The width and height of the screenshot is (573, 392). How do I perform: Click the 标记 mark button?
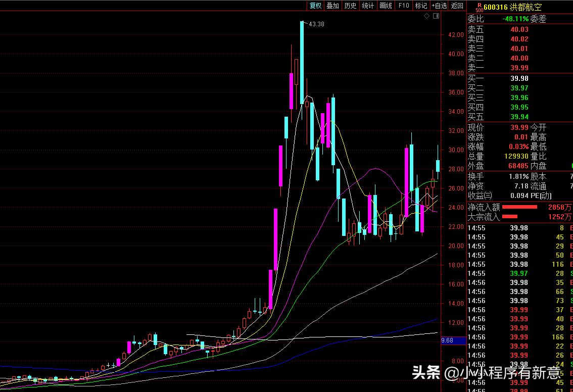click(421, 6)
